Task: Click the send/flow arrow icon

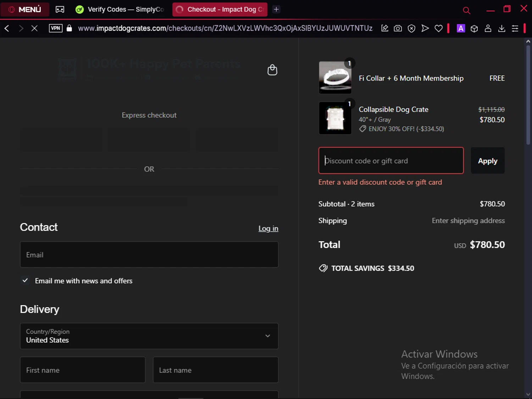Action: (x=425, y=28)
